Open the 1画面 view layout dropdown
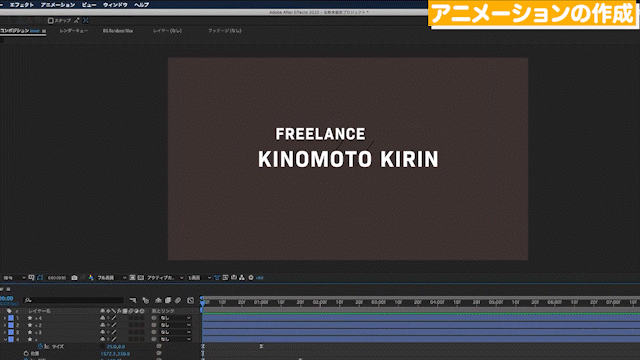Image resolution: width=640 pixels, height=360 pixels. (x=199, y=278)
